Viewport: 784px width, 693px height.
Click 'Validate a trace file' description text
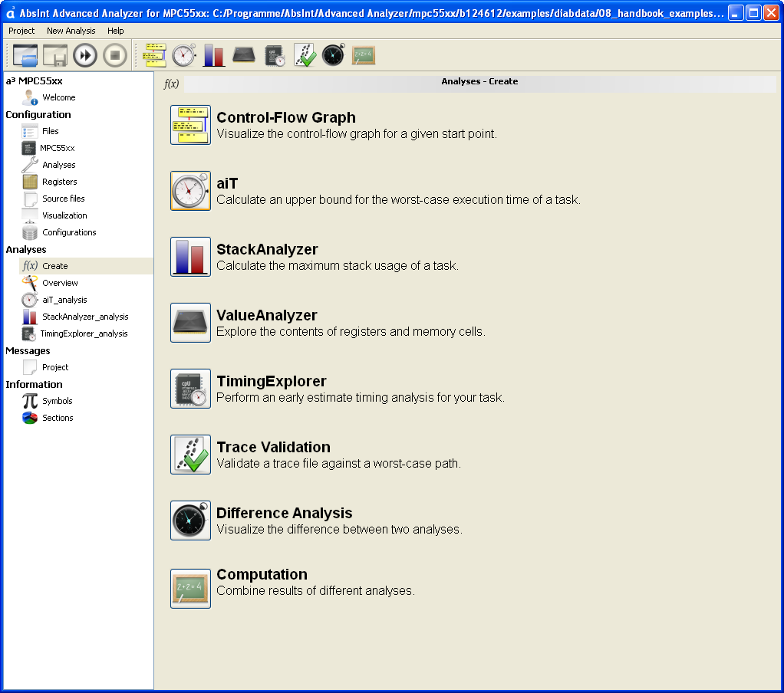coord(338,464)
